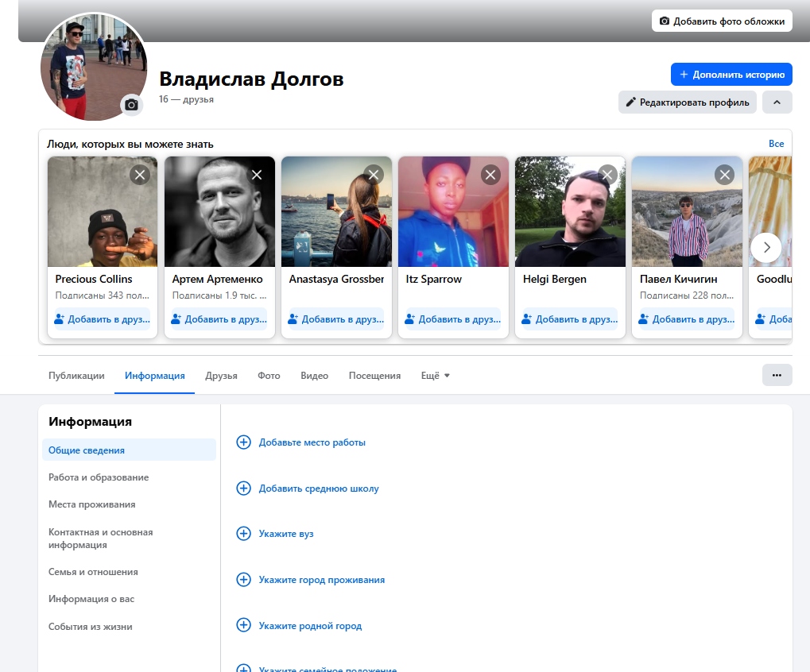Go to the Видео tab
Viewport: 810px width, 672px height.
tap(314, 376)
